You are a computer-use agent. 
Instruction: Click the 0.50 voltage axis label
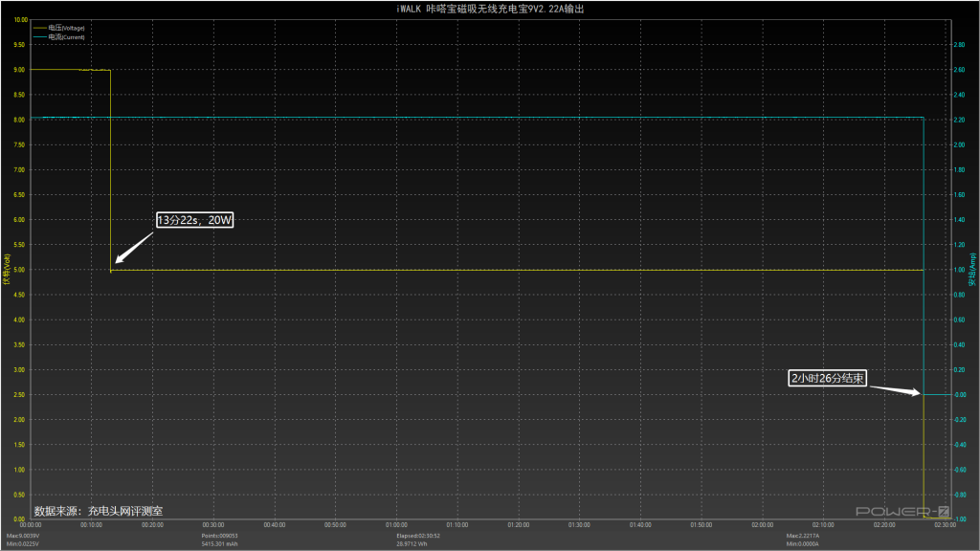pyautogui.click(x=19, y=495)
